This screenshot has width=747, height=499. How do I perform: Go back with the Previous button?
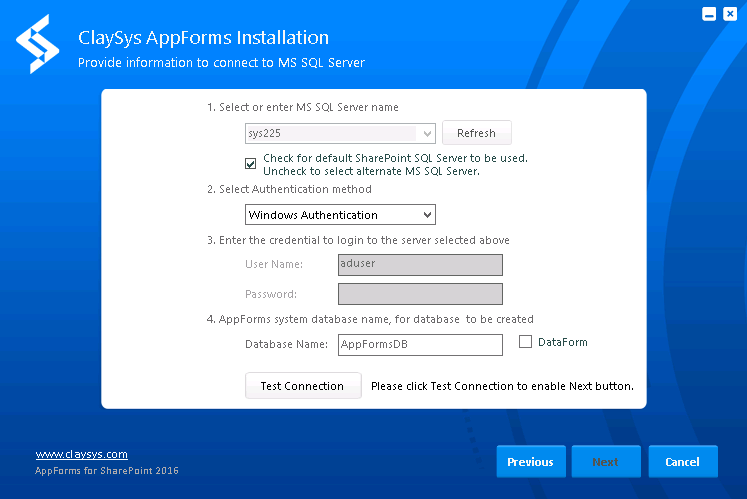531,461
